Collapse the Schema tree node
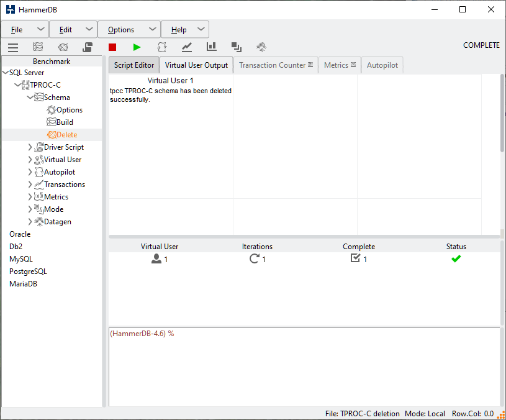506x420 pixels. pyautogui.click(x=30, y=98)
